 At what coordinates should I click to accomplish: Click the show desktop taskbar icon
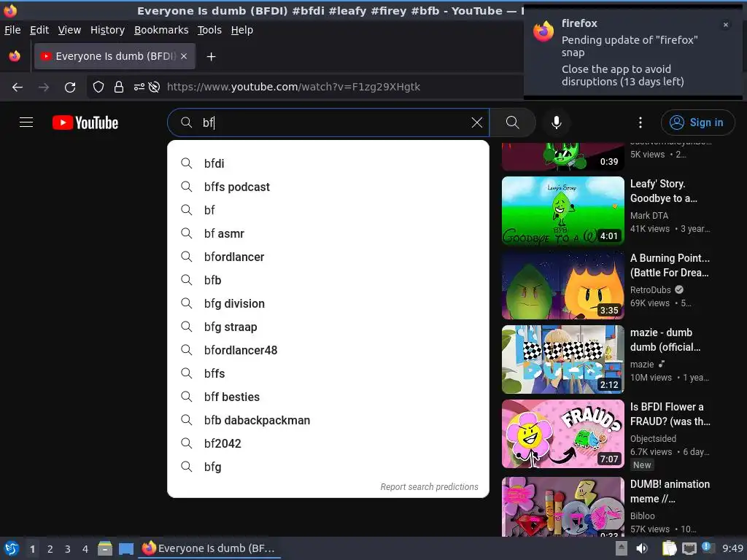click(125, 548)
